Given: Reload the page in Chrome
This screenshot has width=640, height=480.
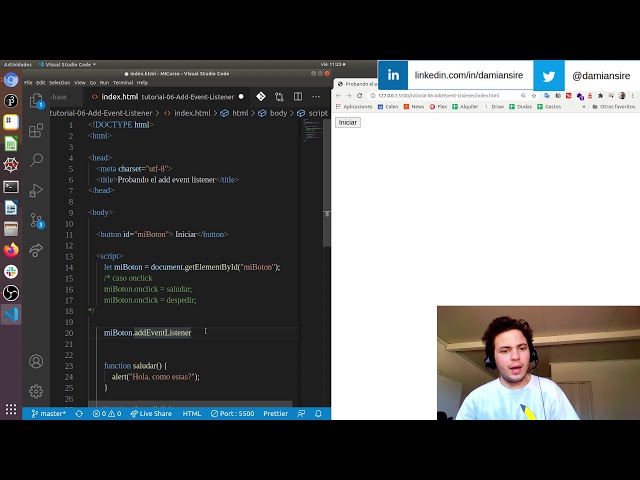Looking at the screenshot, I should pos(359,96).
